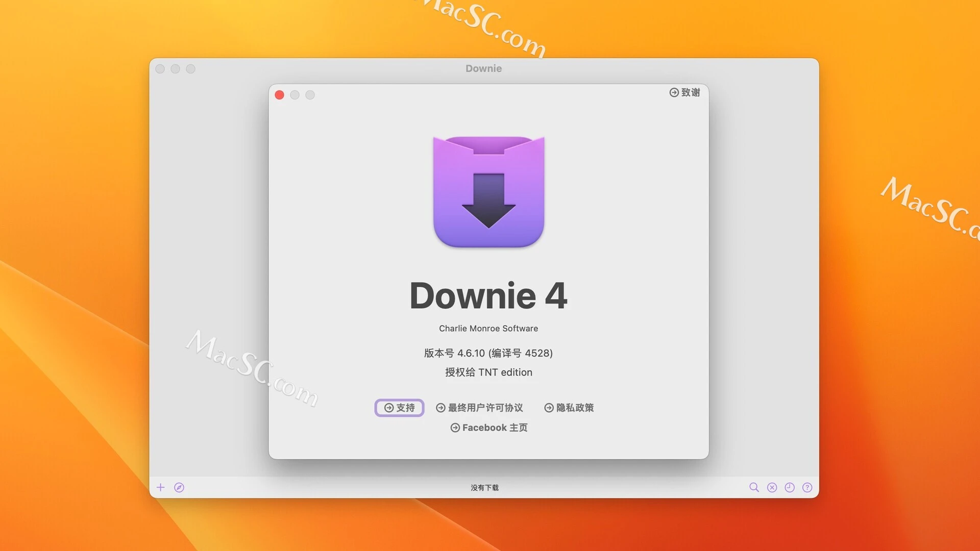Open the Facebook 主页 link
Screen dimensions: 980x551
point(489,428)
